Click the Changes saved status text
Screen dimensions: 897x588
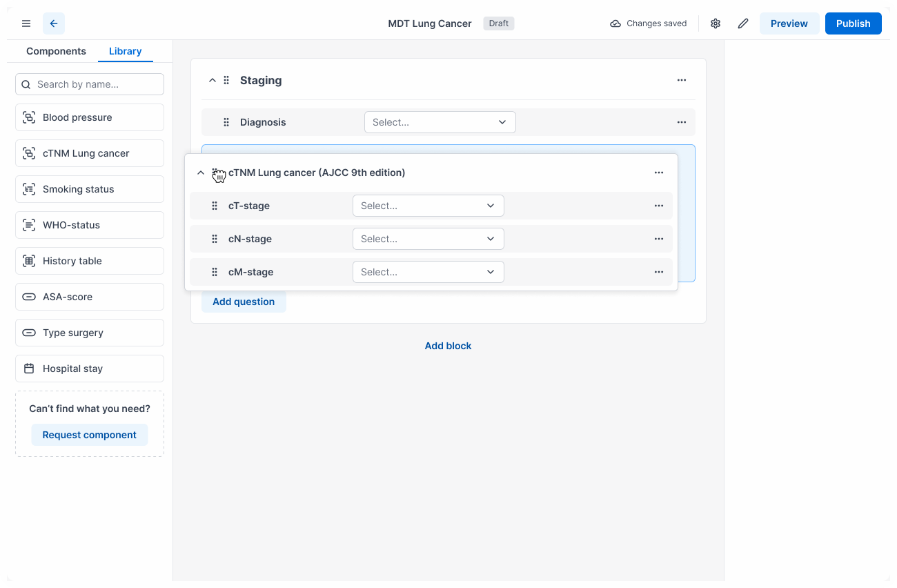coord(657,23)
